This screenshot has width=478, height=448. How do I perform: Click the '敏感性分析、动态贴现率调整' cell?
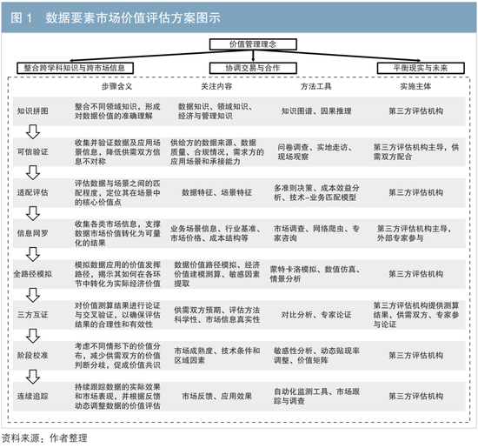[316, 356]
